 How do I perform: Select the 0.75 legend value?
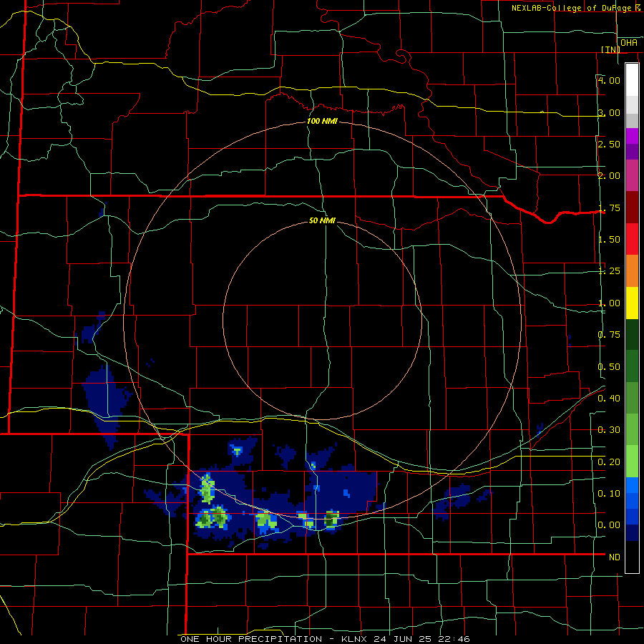coord(609,335)
